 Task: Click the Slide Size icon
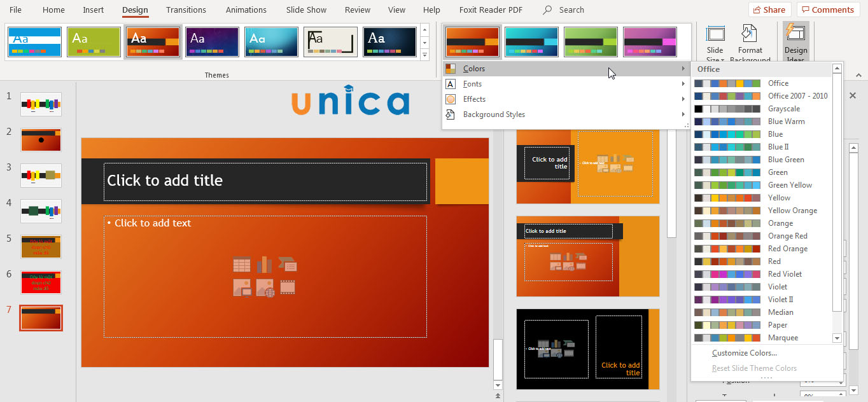click(x=715, y=33)
